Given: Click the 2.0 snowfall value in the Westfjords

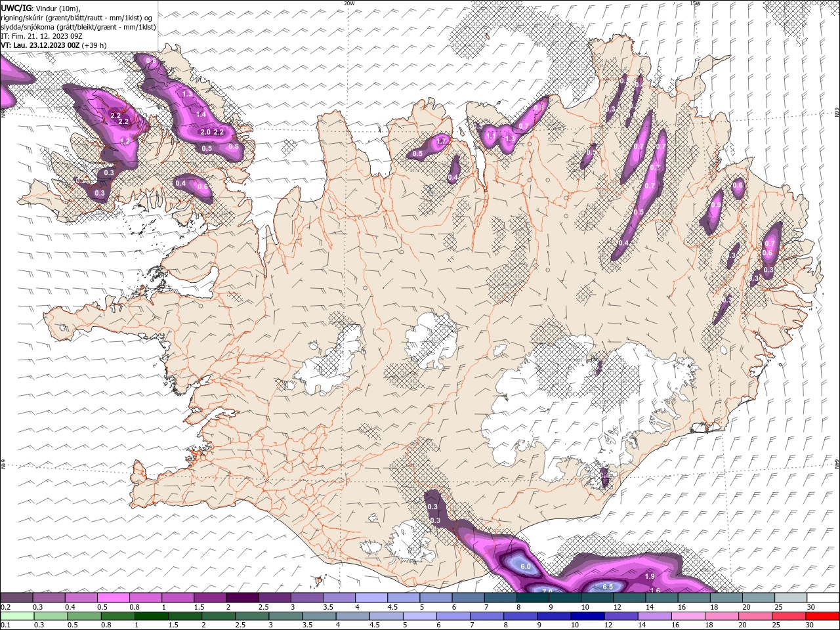Looking at the screenshot, I should 205,132.
